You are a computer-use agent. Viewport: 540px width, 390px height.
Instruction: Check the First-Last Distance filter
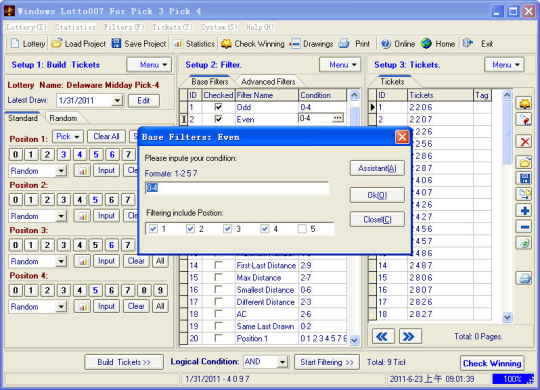(218, 265)
